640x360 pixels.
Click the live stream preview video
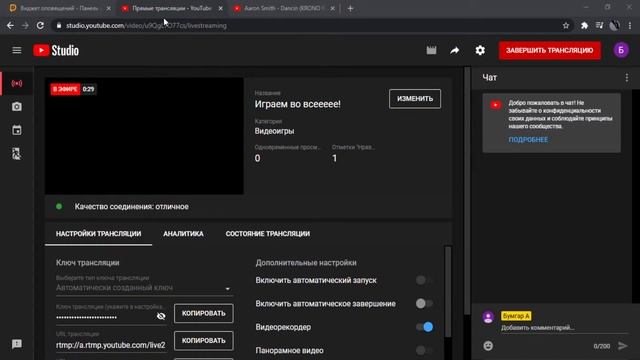click(144, 136)
